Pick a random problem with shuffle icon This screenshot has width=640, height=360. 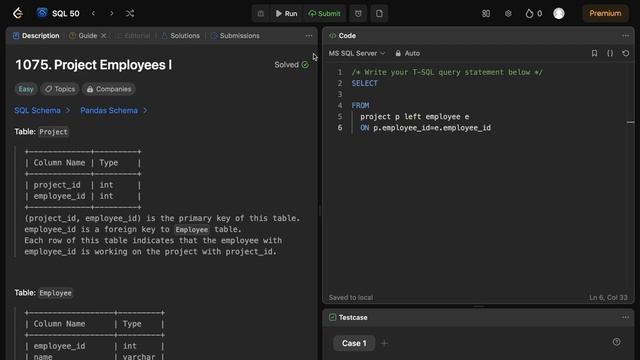[130, 13]
